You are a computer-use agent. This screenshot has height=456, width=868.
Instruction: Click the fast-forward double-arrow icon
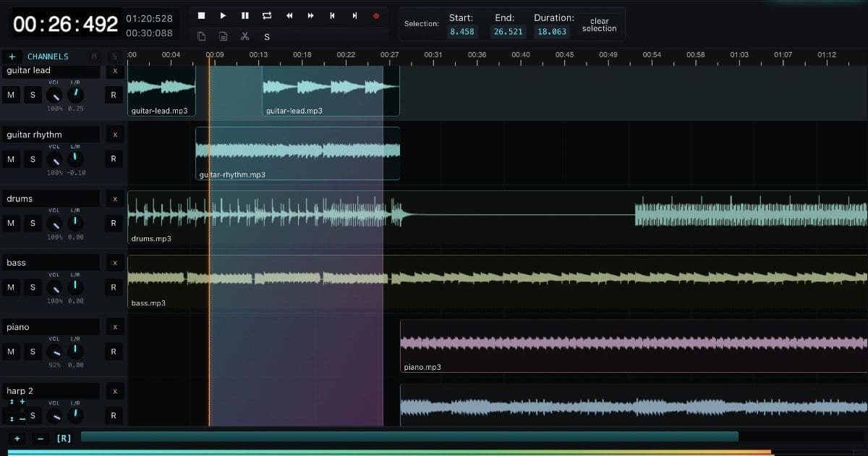click(x=311, y=15)
